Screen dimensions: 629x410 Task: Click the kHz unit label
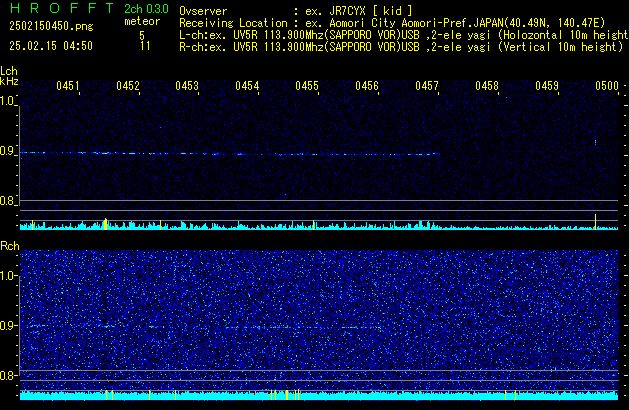(x=9, y=81)
